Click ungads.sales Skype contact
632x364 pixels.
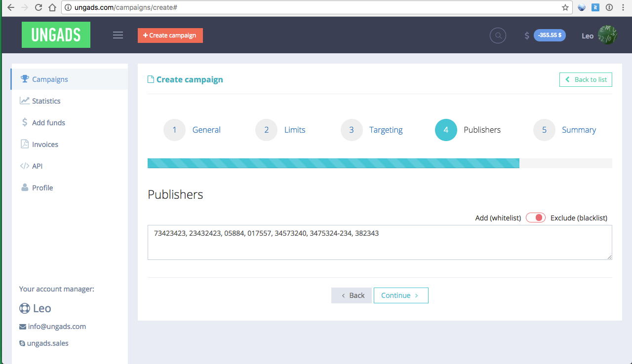pos(47,343)
